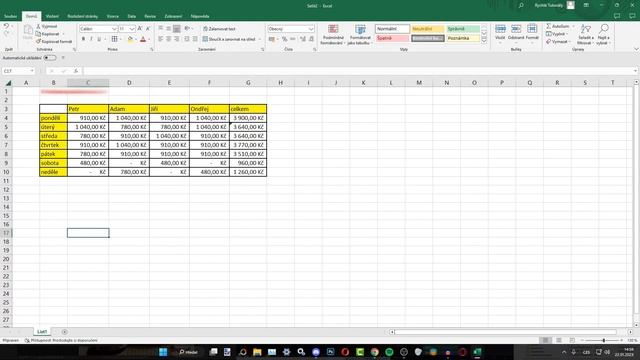Open the Name Box dropdown

[32, 71]
